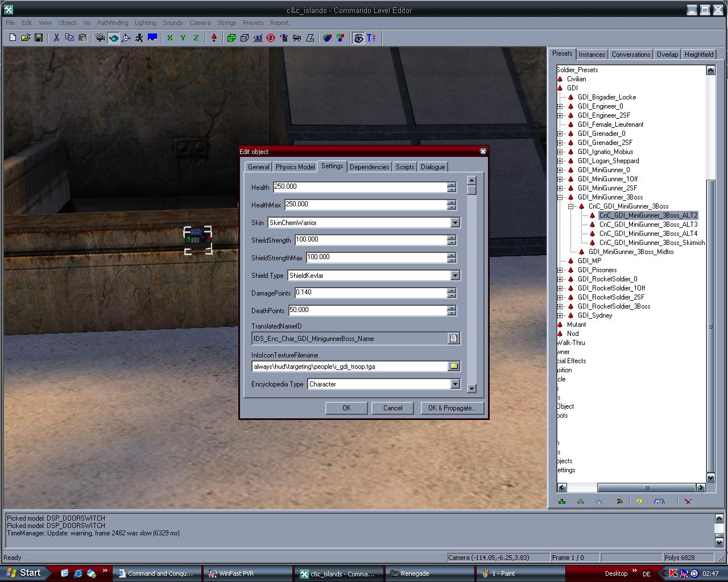
Task: Click the hammer modify preset icon
Action: click(x=619, y=501)
